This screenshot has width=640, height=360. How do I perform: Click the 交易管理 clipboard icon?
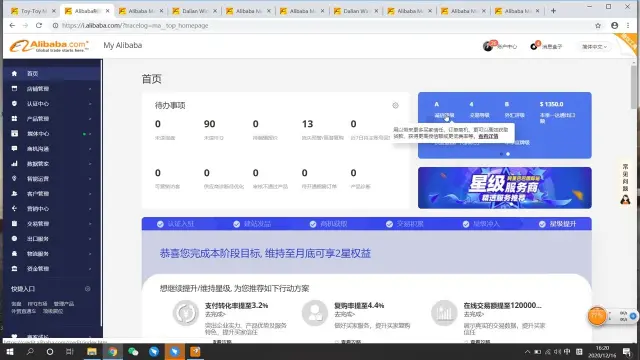pos(14,224)
